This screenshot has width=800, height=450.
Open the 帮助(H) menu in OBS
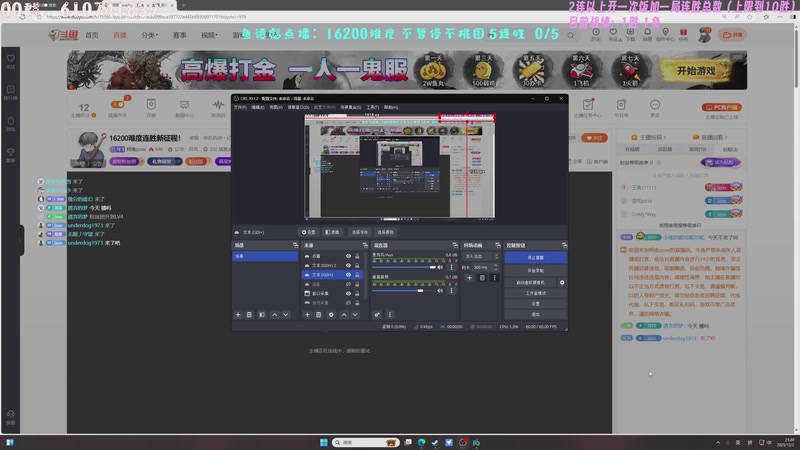click(391, 107)
